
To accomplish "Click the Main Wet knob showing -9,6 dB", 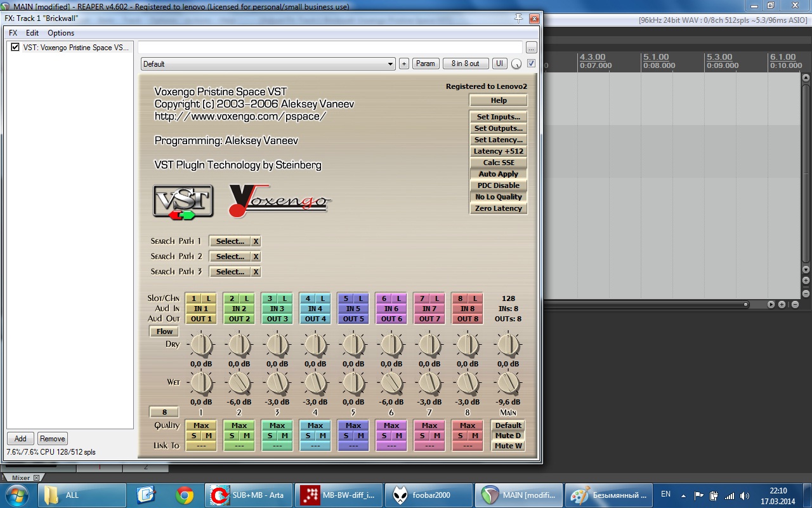I will (x=507, y=382).
